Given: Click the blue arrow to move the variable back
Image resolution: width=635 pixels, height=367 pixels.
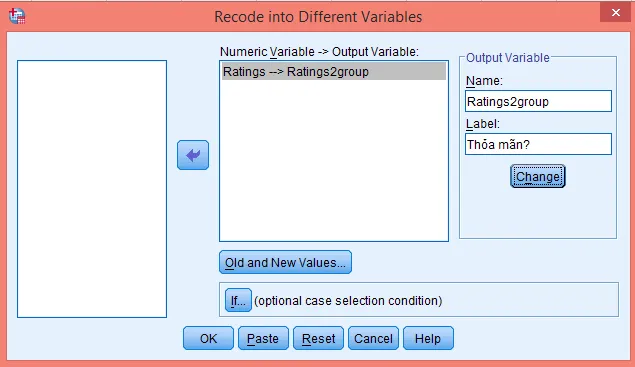Looking at the screenshot, I should pos(193,155).
